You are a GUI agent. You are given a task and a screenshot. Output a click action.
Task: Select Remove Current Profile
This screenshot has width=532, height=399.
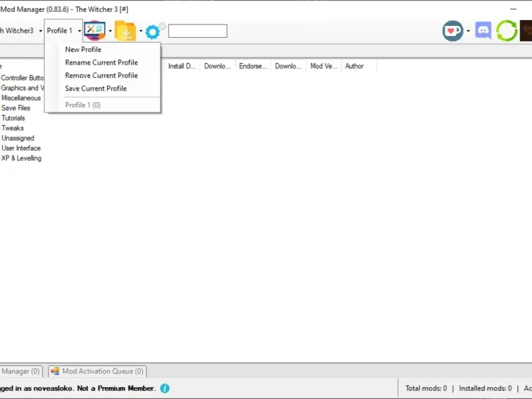(x=102, y=75)
